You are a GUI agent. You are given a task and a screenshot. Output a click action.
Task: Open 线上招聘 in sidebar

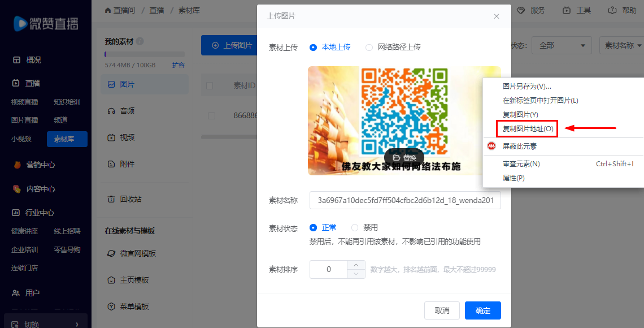coord(67,231)
